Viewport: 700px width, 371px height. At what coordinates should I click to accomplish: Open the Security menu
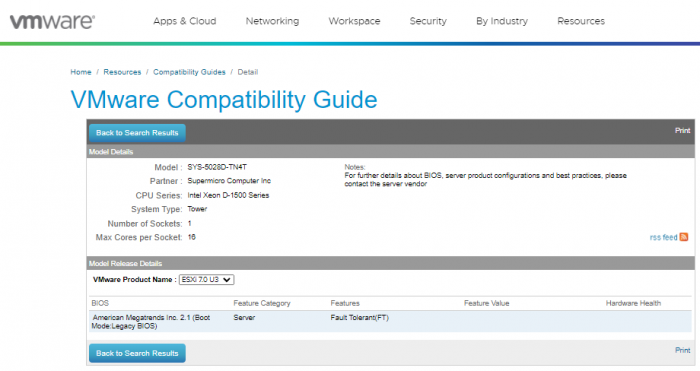[428, 21]
